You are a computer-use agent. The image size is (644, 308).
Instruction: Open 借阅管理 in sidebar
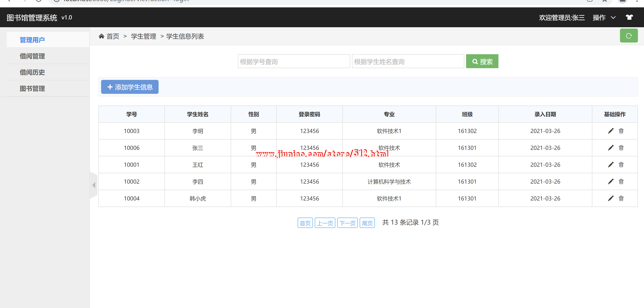32,56
